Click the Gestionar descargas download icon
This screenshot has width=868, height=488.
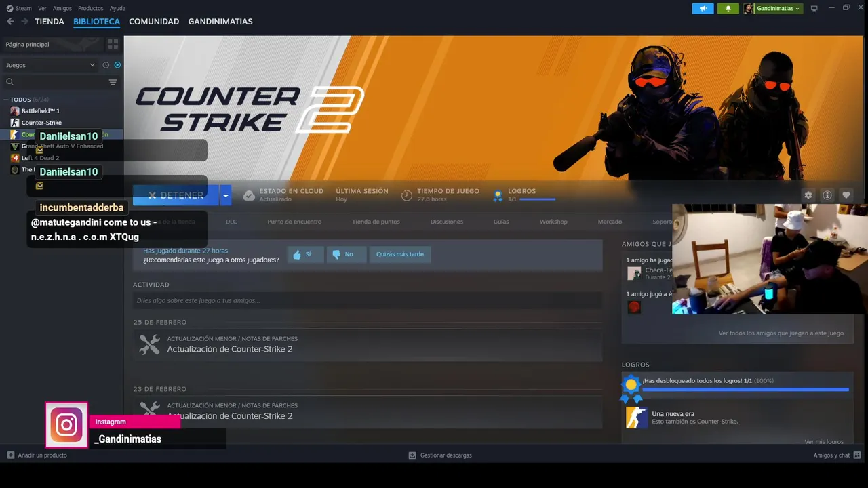pyautogui.click(x=412, y=455)
